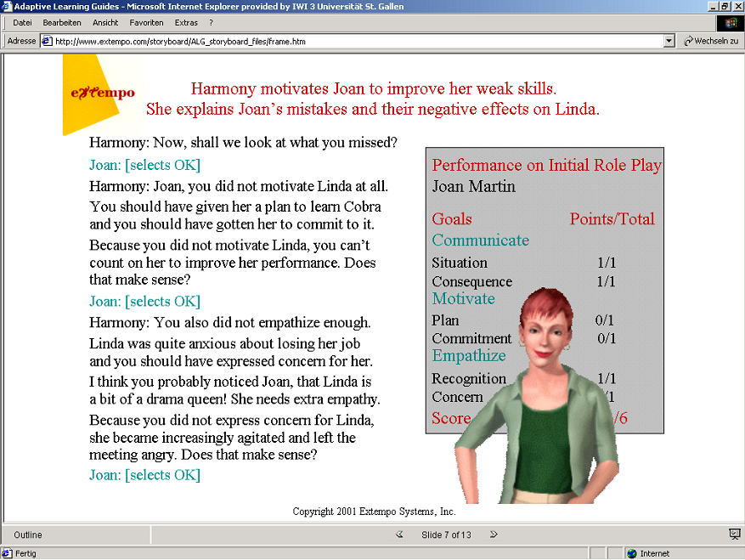Click the Outline button

click(x=28, y=535)
